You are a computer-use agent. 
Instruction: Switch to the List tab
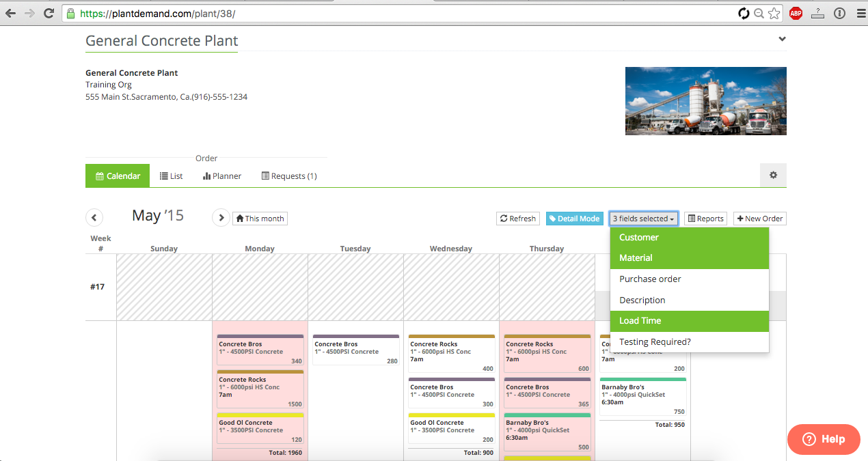171,176
